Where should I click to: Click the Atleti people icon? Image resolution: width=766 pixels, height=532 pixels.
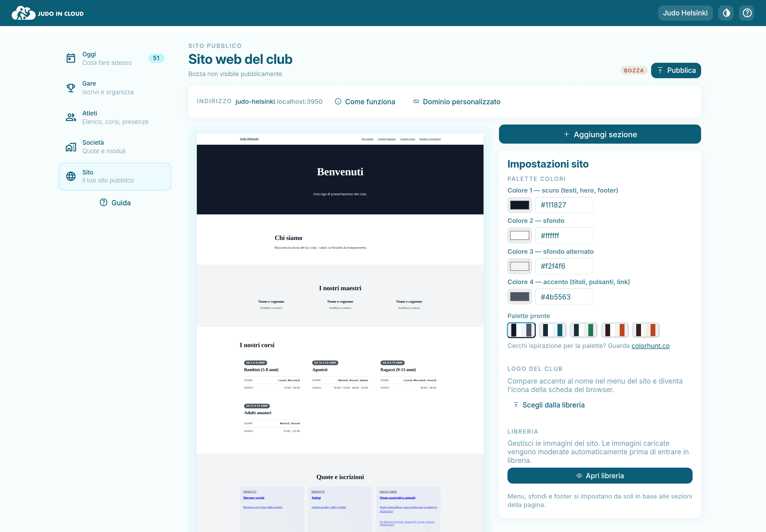(x=71, y=117)
